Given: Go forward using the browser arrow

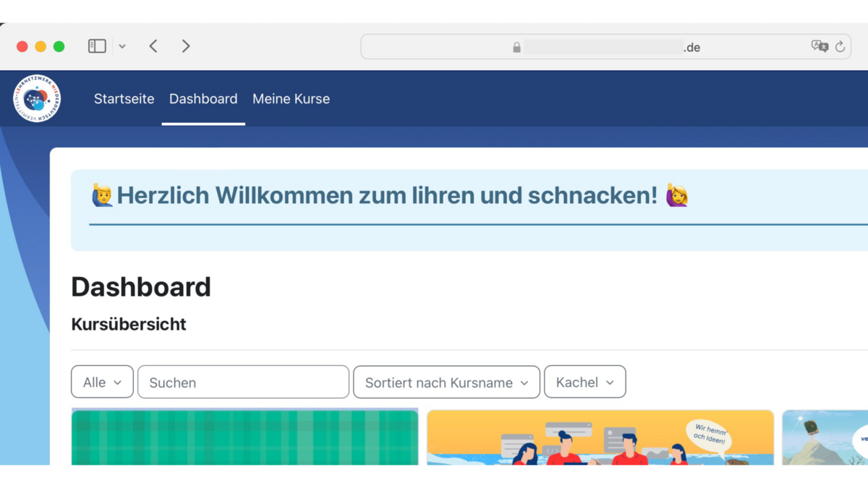Looking at the screenshot, I should 186,46.
